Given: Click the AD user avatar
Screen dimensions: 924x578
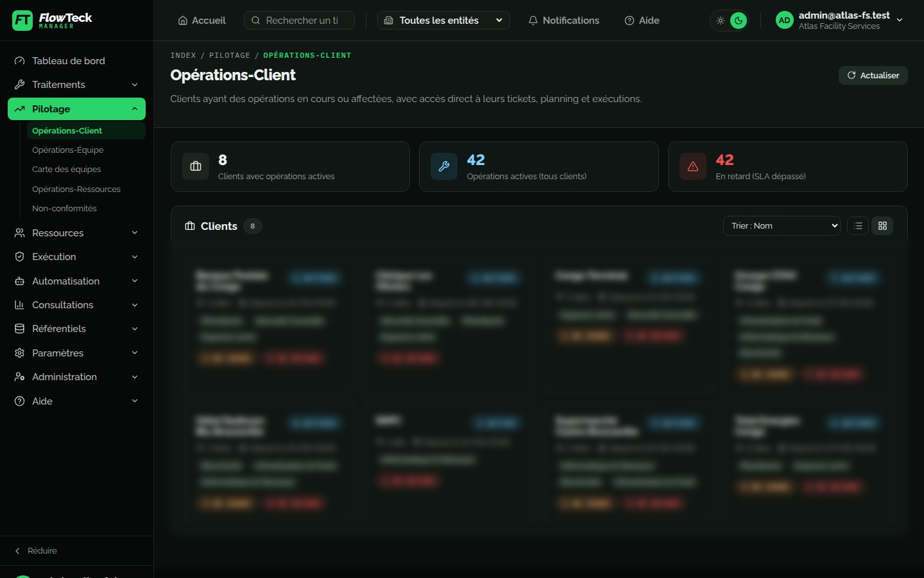Looking at the screenshot, I should coord(784,21).
